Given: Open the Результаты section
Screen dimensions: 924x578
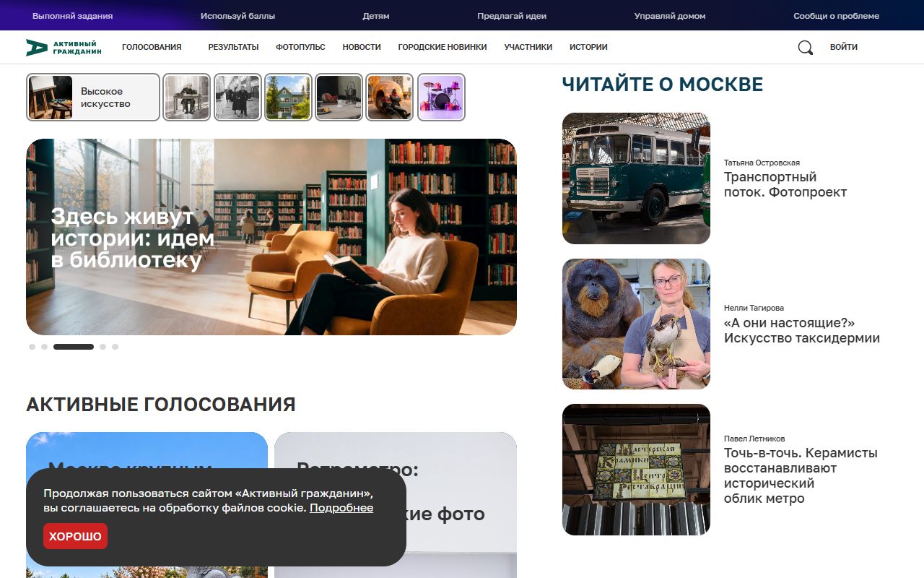Looking at the screenshot, I should click(x=233, y=47).
